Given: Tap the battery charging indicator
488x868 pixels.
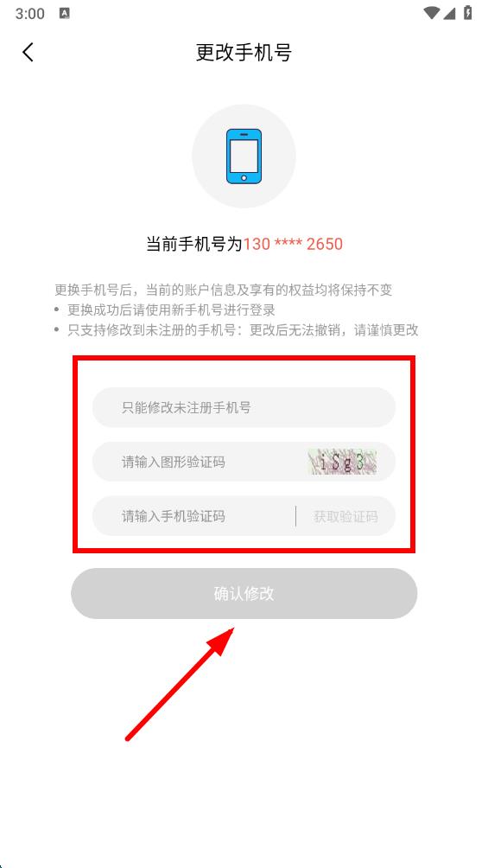Looking at the screenshot, I should coord(468,13).
